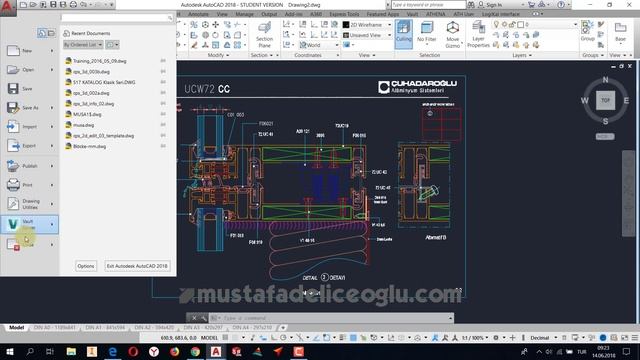Expand the Modify panel title
This screenshot has width=640, height=360.
coord(218,55)
